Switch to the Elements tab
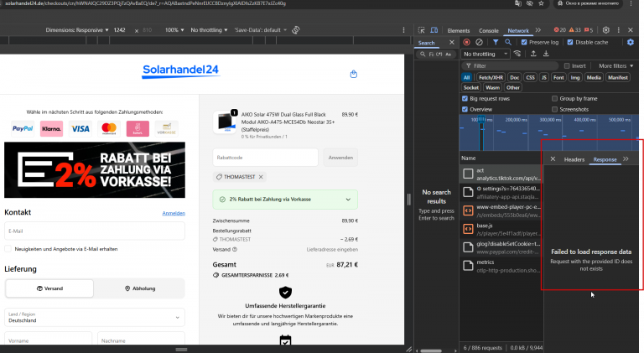This screenshot has height=353, width=644. point(459,30)
